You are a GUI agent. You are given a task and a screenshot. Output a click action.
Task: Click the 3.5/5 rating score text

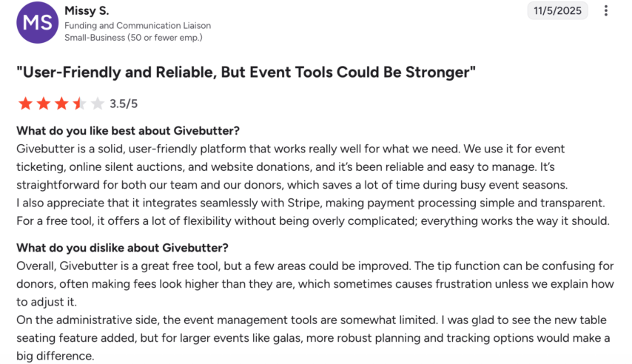[x=124, y=104]
